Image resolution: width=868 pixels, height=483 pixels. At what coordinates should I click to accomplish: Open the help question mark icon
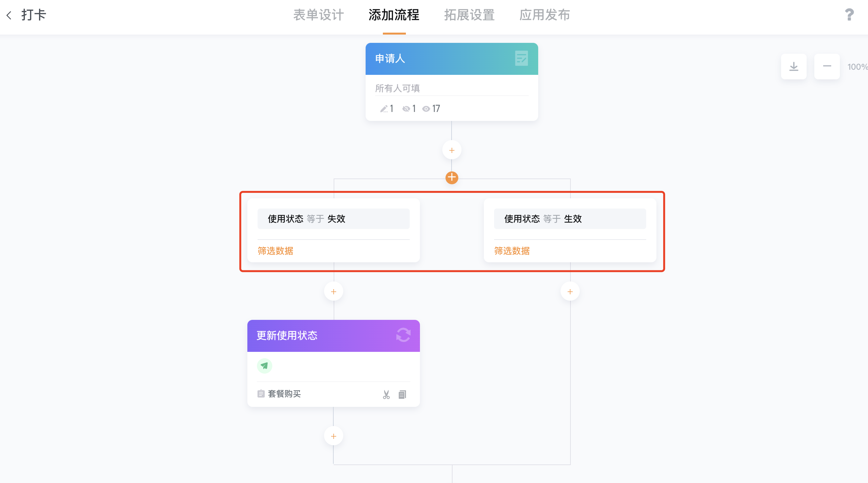849,15
